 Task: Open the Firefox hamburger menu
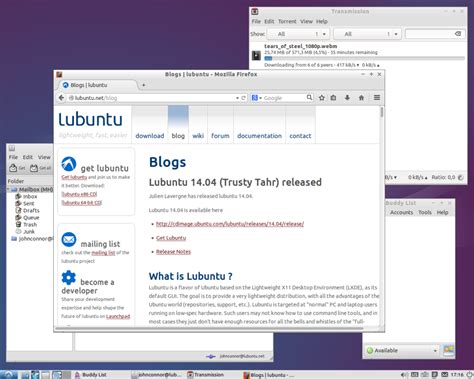377,98
